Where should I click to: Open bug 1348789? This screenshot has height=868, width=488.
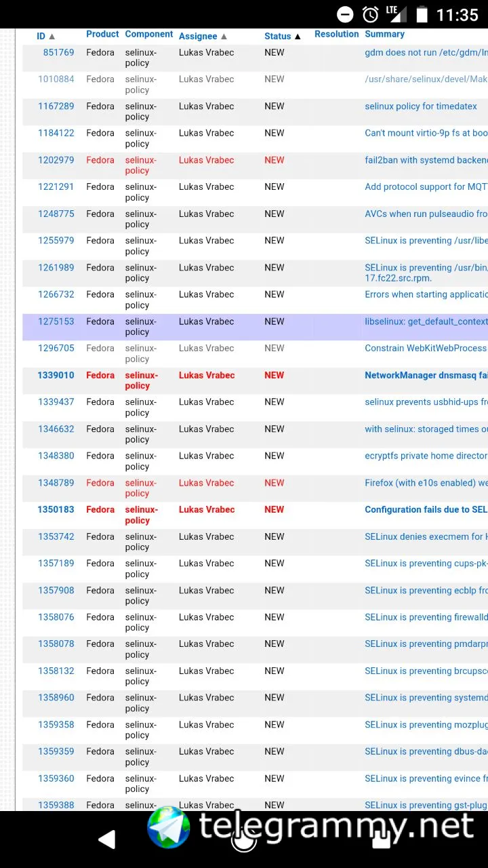point(56,483)
